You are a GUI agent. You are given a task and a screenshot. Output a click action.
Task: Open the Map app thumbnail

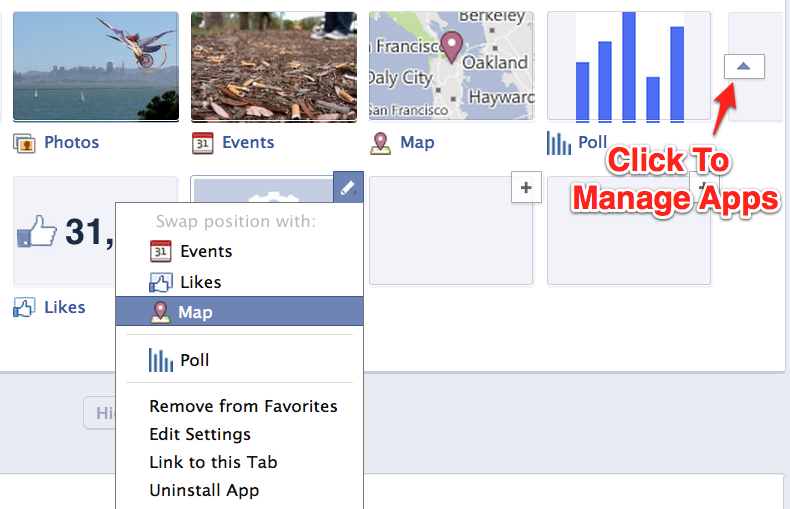pos(451,66)
